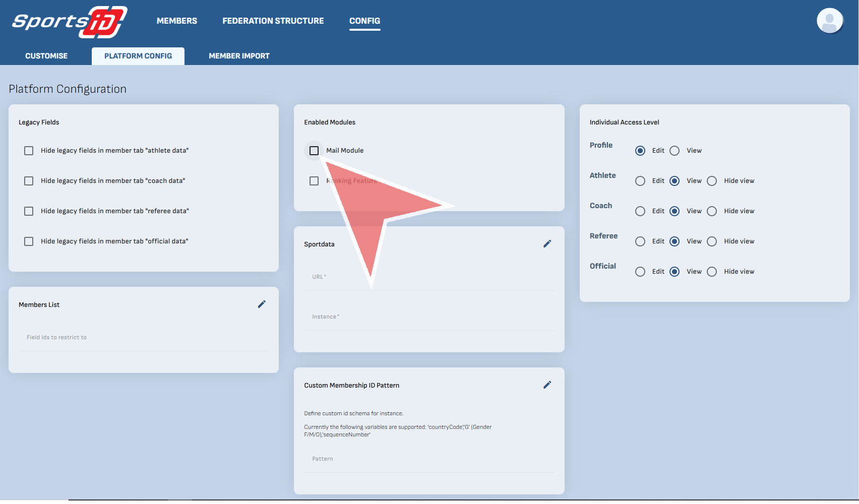Set Athlete access level to Edit

point(640,181)
